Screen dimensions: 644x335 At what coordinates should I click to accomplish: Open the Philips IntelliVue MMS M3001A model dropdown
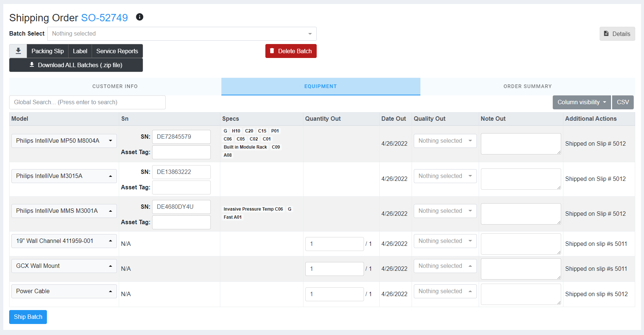[x=64, y=211]
